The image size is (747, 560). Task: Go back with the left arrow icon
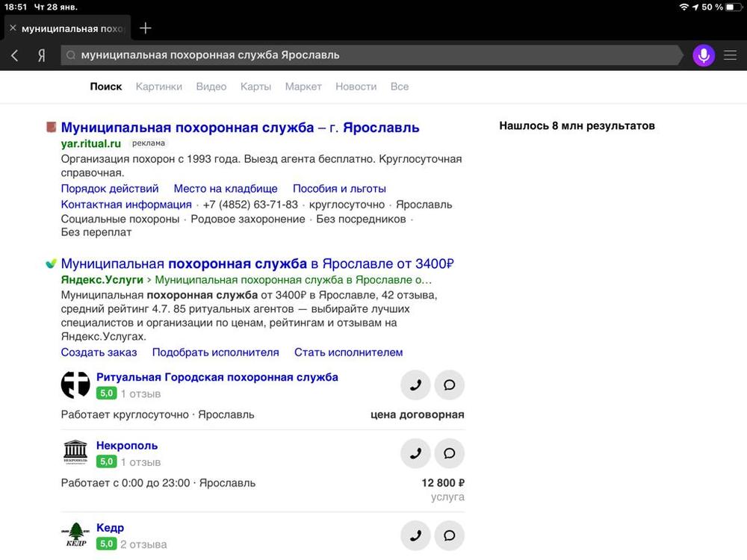tap(15, 55)
